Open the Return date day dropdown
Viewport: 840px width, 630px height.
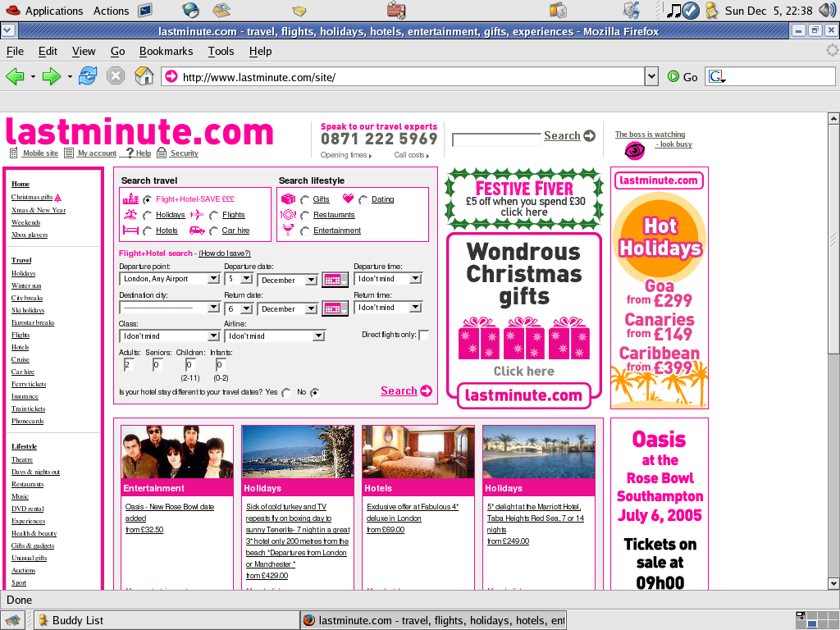(239, 308)
